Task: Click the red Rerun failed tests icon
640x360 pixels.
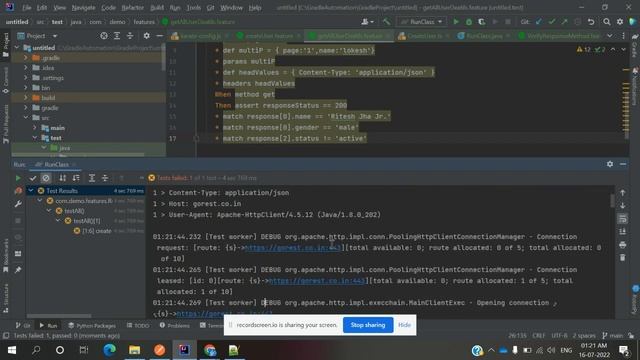Action: [x=18, y=191]
